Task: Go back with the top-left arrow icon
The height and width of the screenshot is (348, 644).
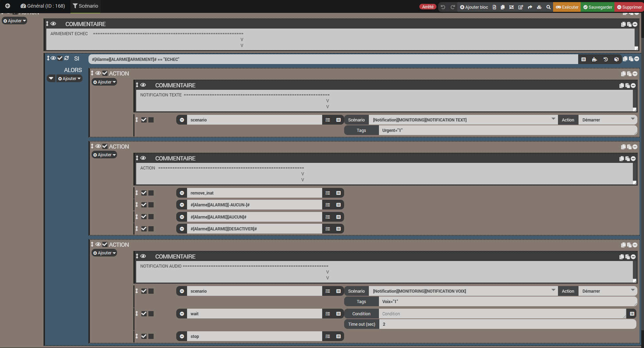Action: [x=8, y=6]
